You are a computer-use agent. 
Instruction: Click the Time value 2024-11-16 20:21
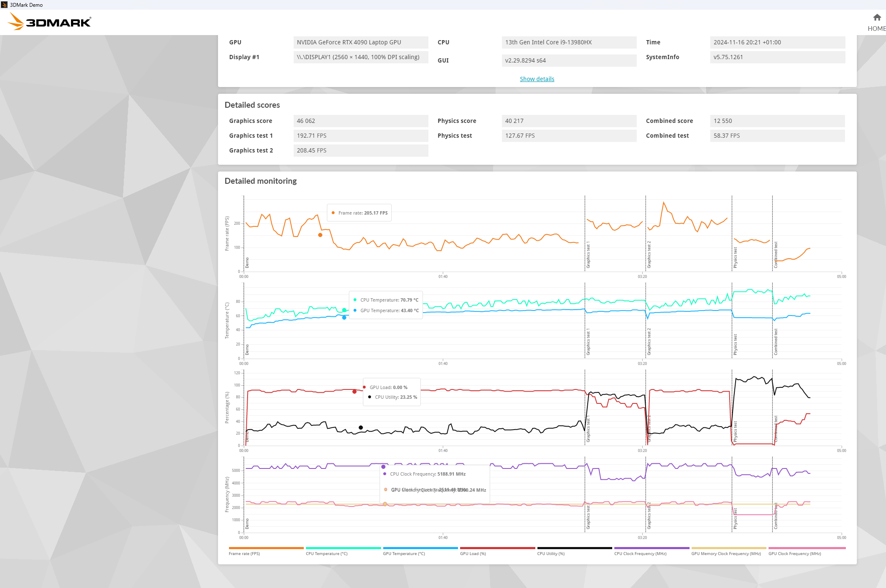777,42
